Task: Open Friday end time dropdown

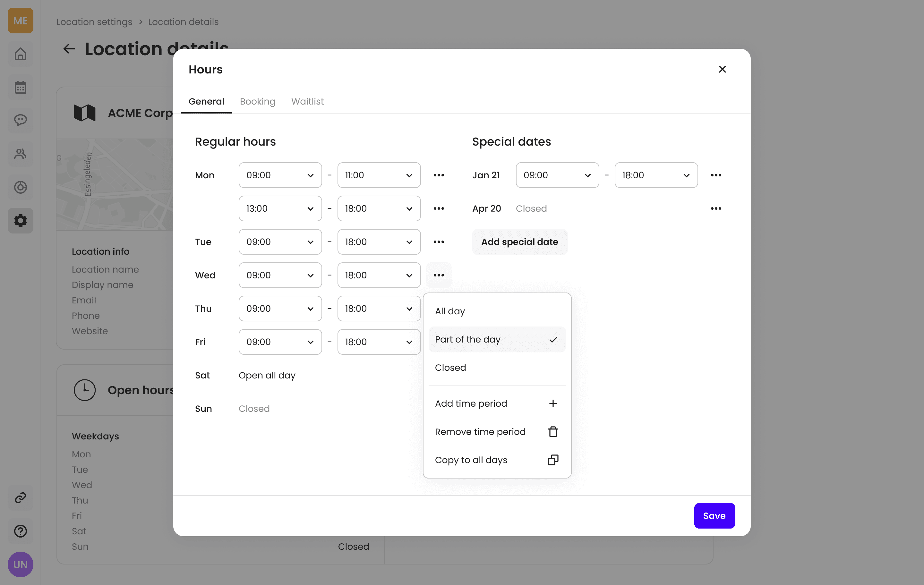Action: pyautogui.click(x=379, y=342)
